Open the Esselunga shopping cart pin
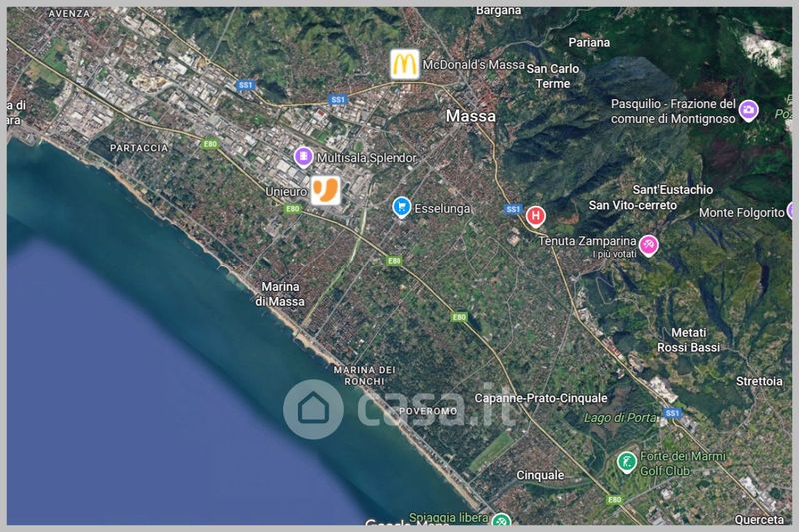The height and width of the screenshot is (532, 799). (x=401, y=207)
